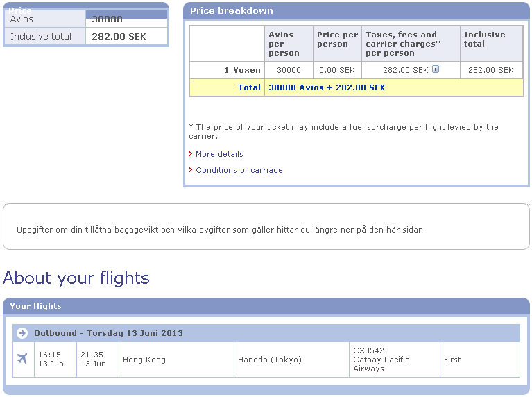
Task: Click red chevron before More details
Action: 191,154
